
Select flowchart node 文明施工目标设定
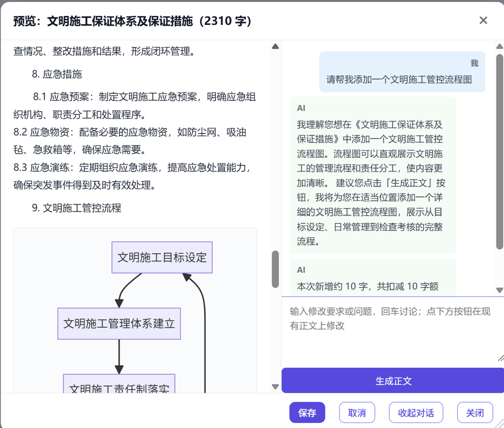(x=162, y=258)
